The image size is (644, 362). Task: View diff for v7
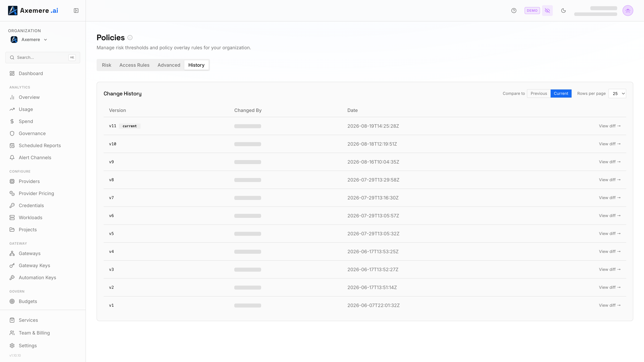[609, 198]
